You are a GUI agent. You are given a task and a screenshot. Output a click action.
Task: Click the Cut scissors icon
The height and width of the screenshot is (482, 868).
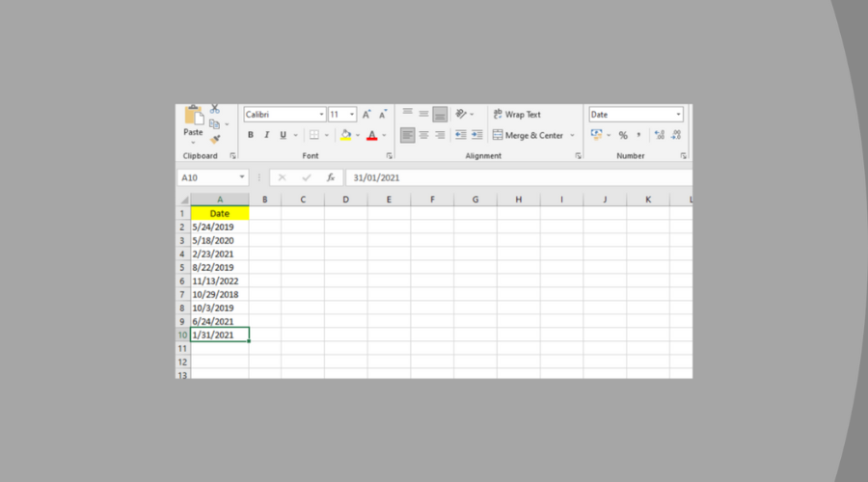pos(215,109)
